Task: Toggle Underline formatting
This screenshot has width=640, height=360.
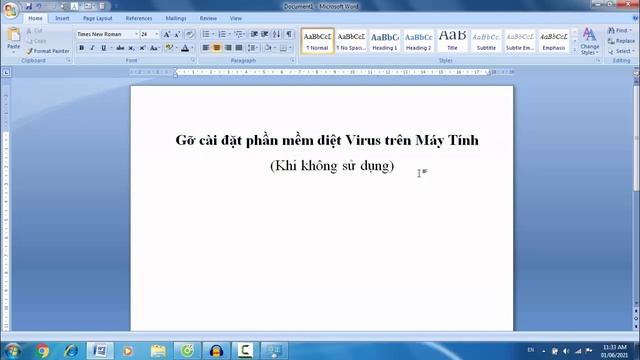Action: click(x=104, y=48)
